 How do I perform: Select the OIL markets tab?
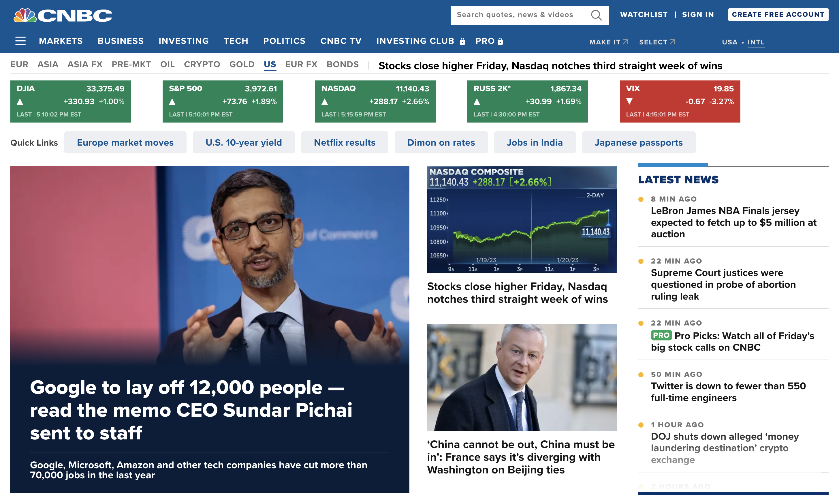[168, 64]
